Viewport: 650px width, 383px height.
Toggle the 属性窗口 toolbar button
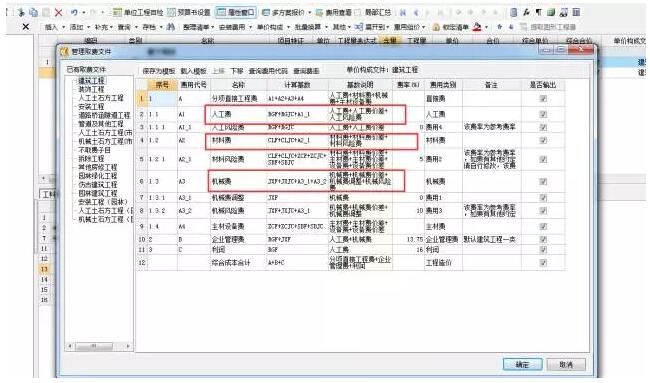[x=236, y=12]
